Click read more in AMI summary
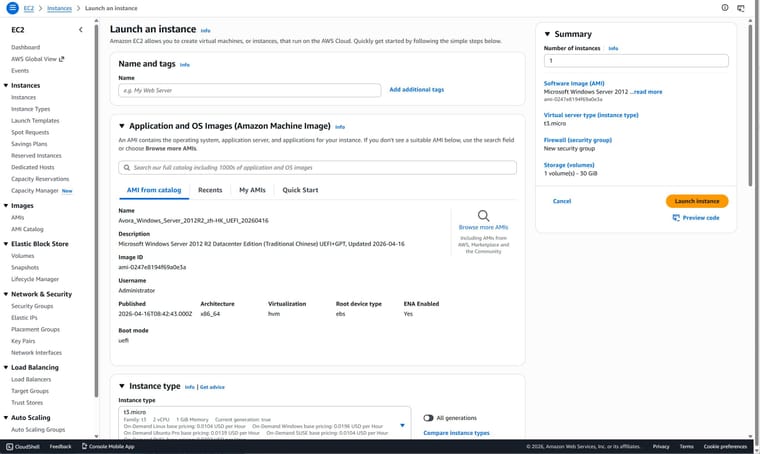 (648, 92)
